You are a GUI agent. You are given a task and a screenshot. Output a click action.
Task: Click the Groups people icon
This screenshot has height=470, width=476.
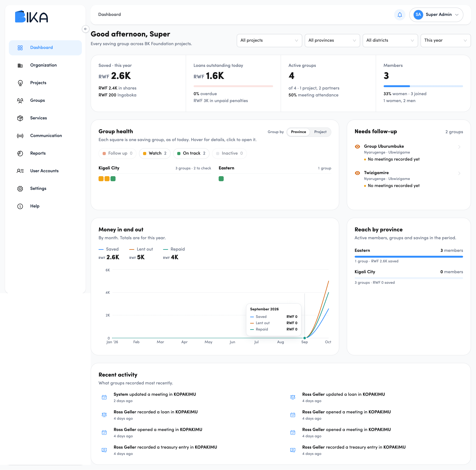[20, 101]
